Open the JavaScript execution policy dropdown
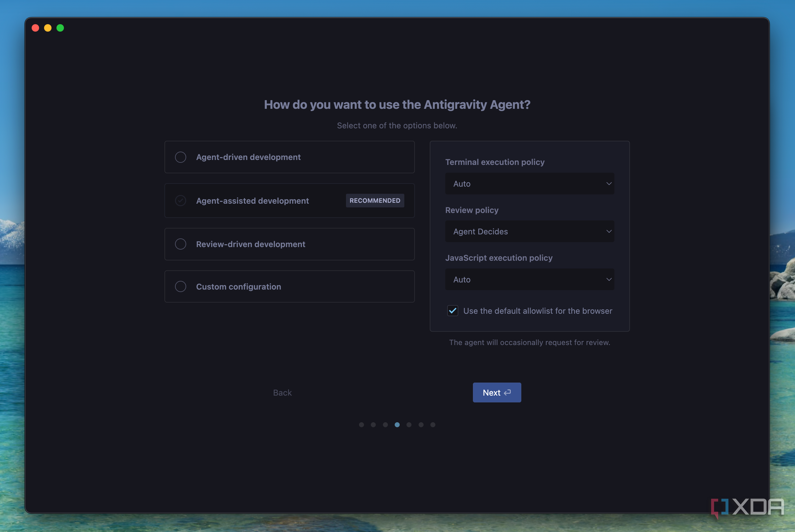The image size is (795, 532). (x=529, y=279)
